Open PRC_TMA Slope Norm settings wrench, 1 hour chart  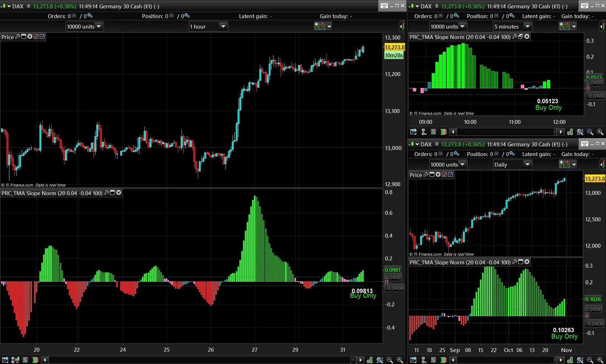click(106, 193)
